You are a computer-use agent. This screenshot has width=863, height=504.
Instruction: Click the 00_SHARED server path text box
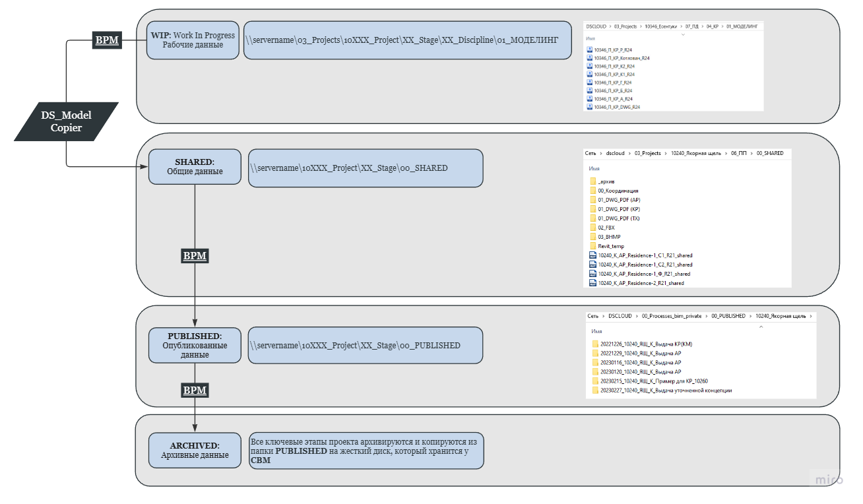(366, 168)
